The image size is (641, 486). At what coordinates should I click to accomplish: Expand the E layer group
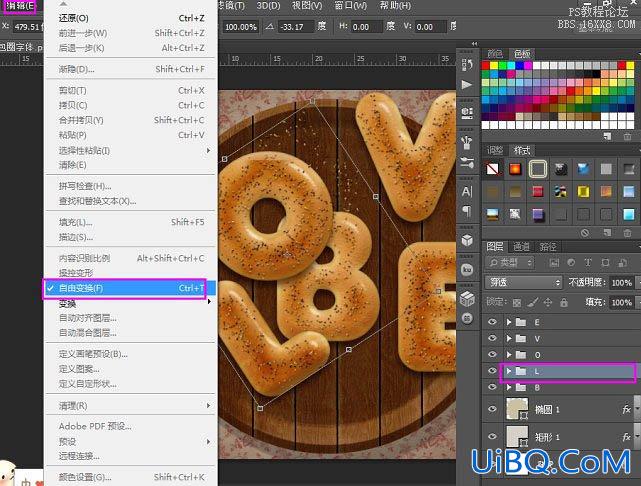(509, 322)
